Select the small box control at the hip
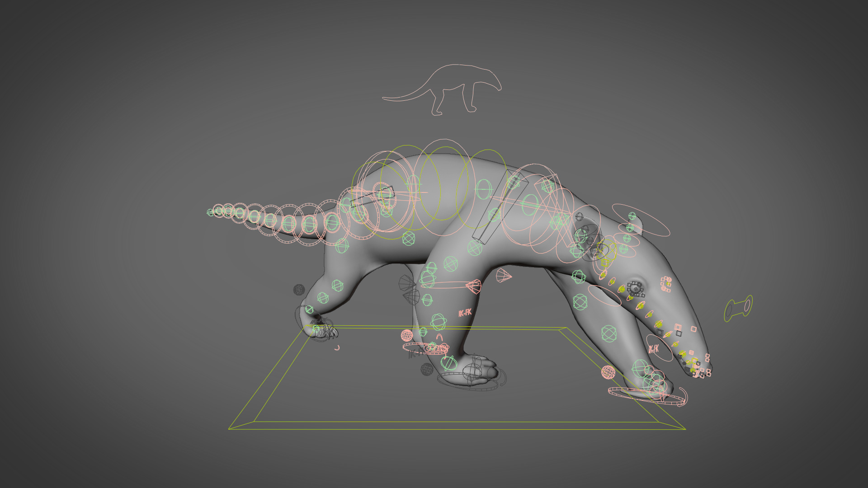The image size is (868, 488). [x=372, y=197]
